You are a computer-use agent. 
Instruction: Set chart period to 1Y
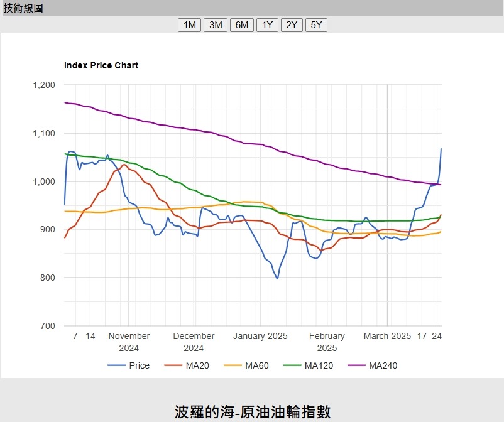[x=268, y=25]
